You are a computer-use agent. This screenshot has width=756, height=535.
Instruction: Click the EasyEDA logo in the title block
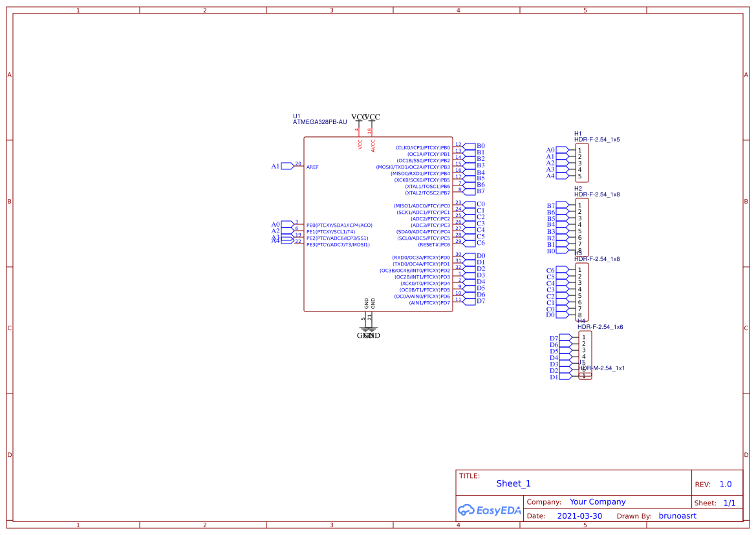coord(489,510)
